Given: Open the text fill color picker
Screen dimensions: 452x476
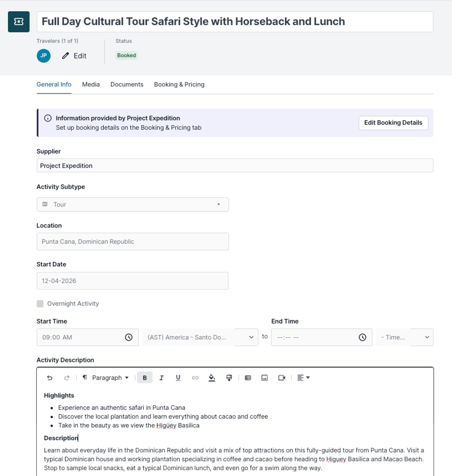Looking at the screenshot, I should (x=212, y=378).
